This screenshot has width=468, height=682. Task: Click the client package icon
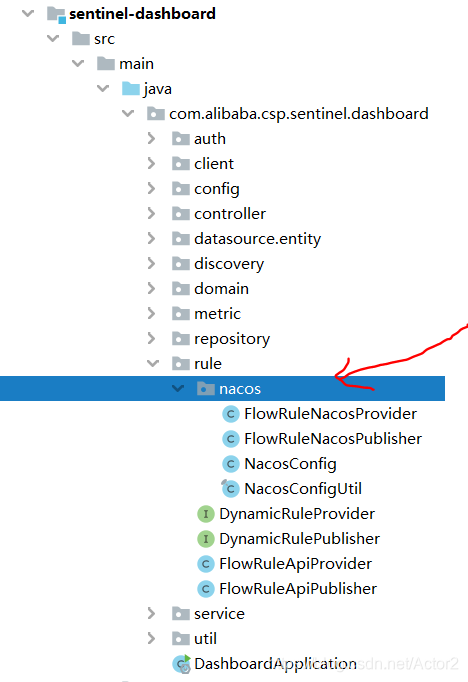tap(181, 164)
